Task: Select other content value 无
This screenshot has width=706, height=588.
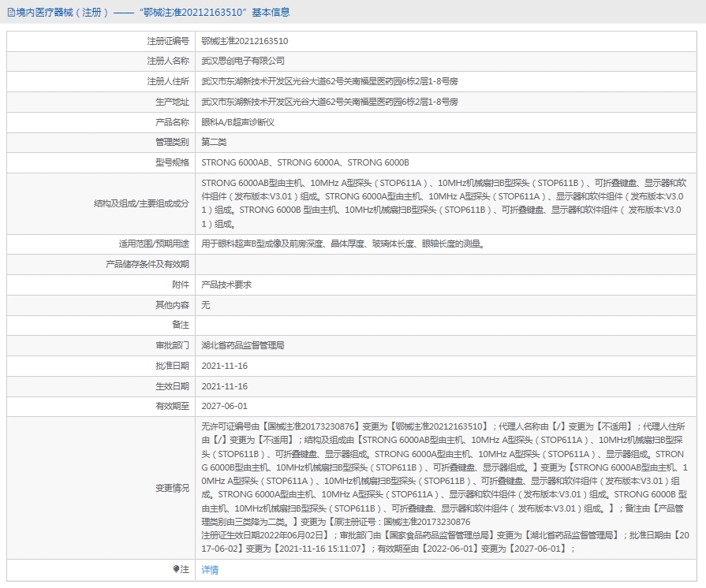Action: 205,304
